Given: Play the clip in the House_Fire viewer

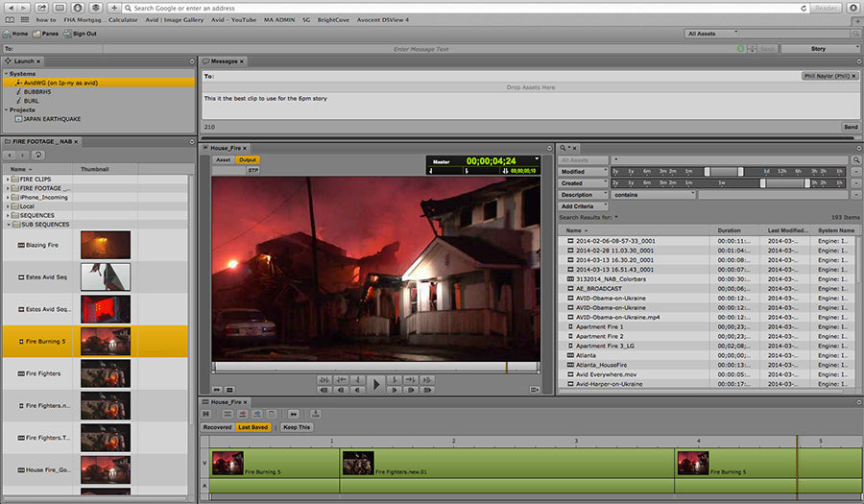Looking at the screenshot, I should point(376,384).
